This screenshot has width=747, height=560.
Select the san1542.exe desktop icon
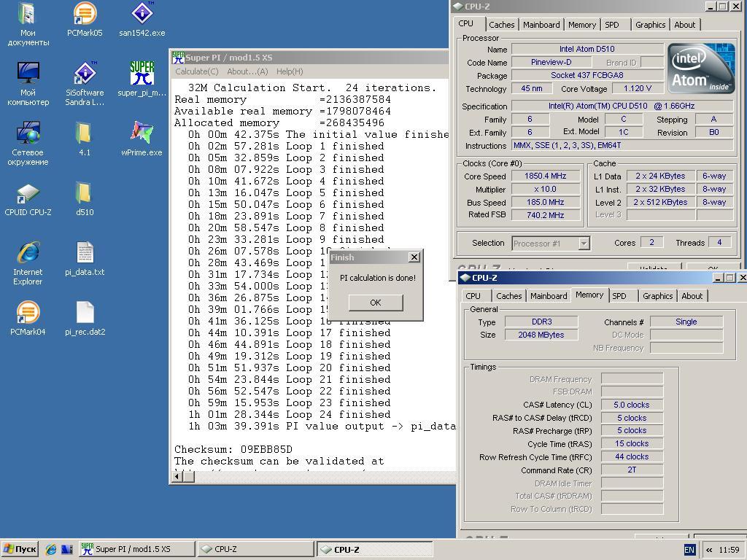[x=142, y=20]
